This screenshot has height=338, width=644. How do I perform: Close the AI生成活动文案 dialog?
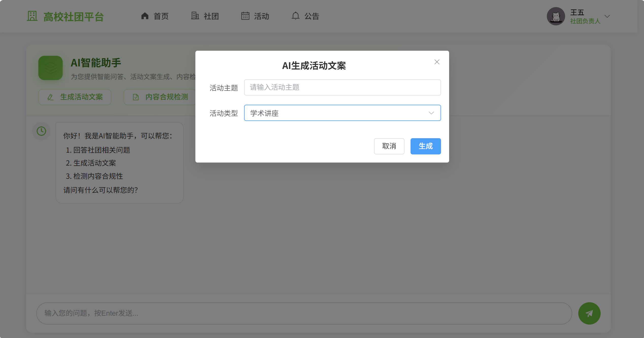pyautogui.click(x=437, y=62)
